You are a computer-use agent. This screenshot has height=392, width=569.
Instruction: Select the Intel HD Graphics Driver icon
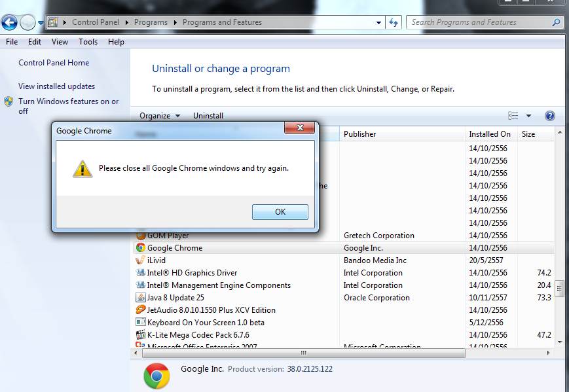click(140, 272)
